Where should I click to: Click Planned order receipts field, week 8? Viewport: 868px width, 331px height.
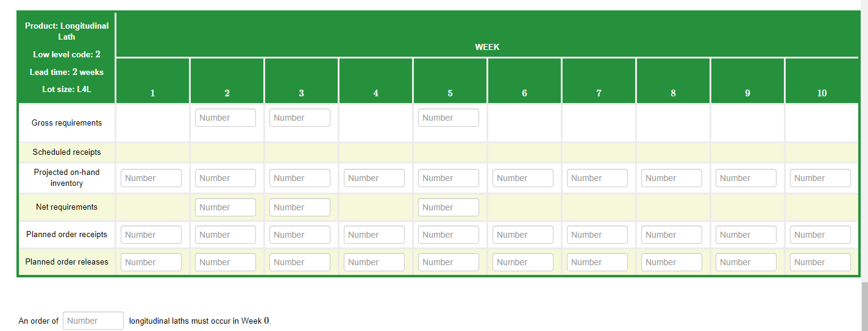click(672, 235)
